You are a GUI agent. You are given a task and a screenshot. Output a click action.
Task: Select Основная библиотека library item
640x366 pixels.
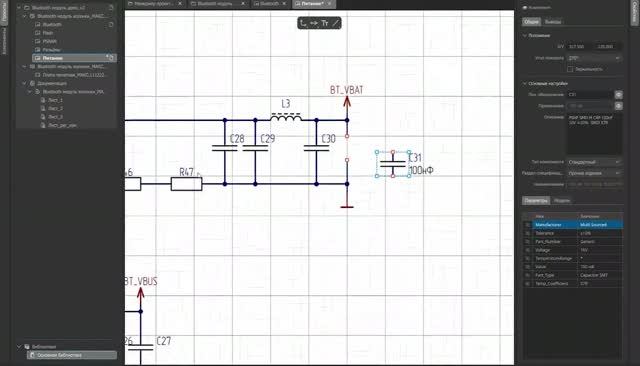coord(72,355)
